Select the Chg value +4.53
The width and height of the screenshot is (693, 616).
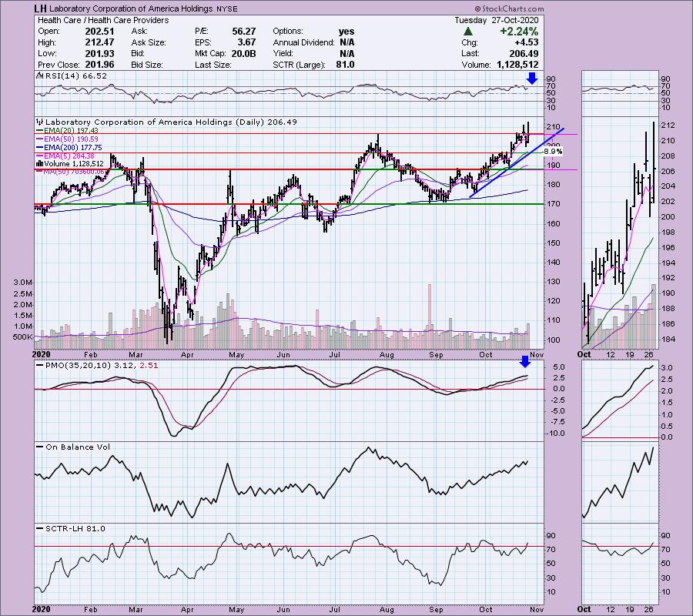point(527,42)
